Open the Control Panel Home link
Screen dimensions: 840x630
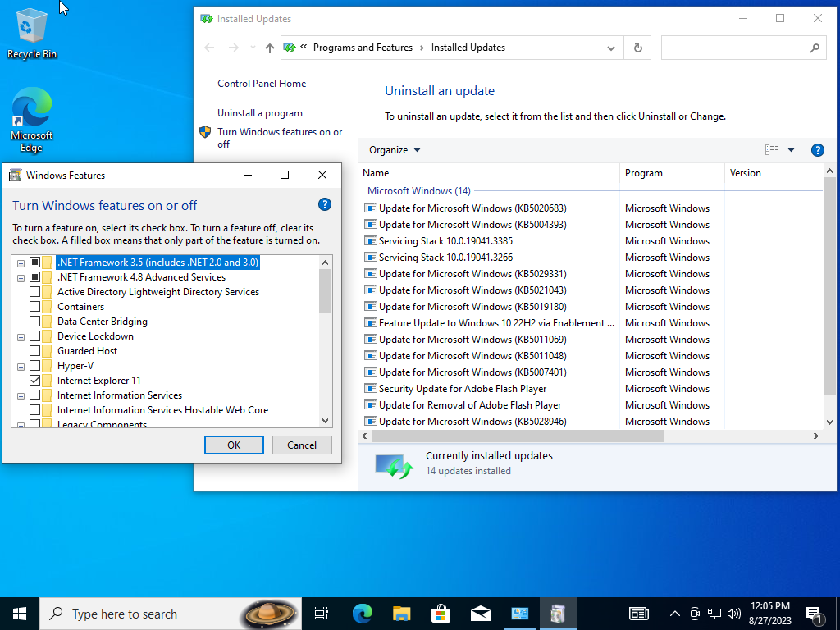(262, 84)
